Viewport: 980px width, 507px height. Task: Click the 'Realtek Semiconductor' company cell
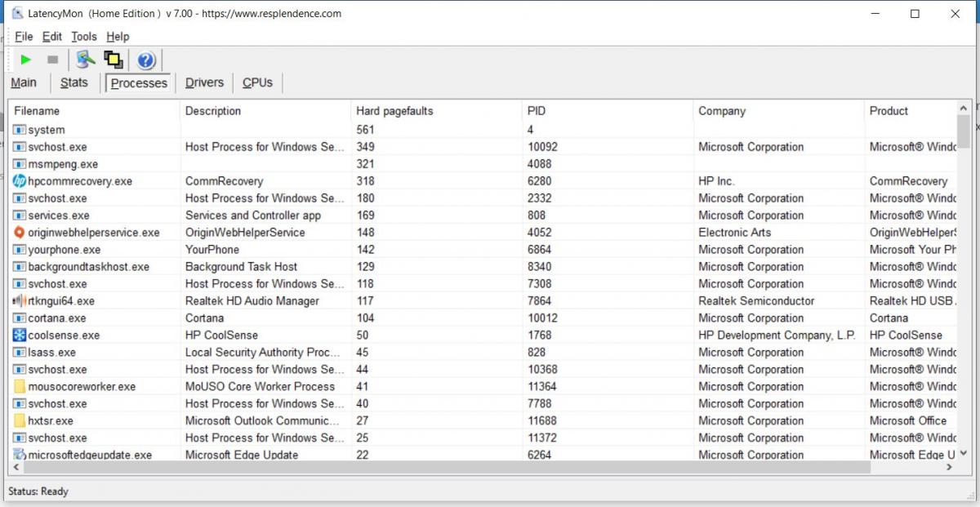point(756,301)
